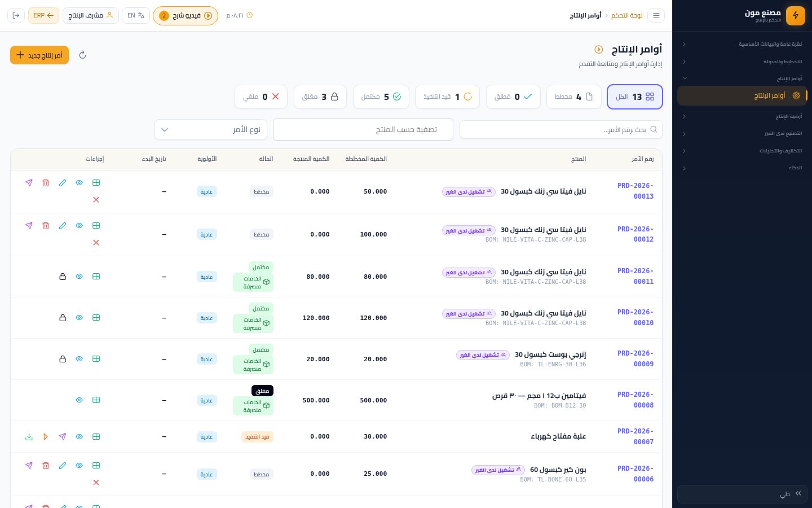Click download icon for order PRD-2026-00007

click(x=29, y=437)
